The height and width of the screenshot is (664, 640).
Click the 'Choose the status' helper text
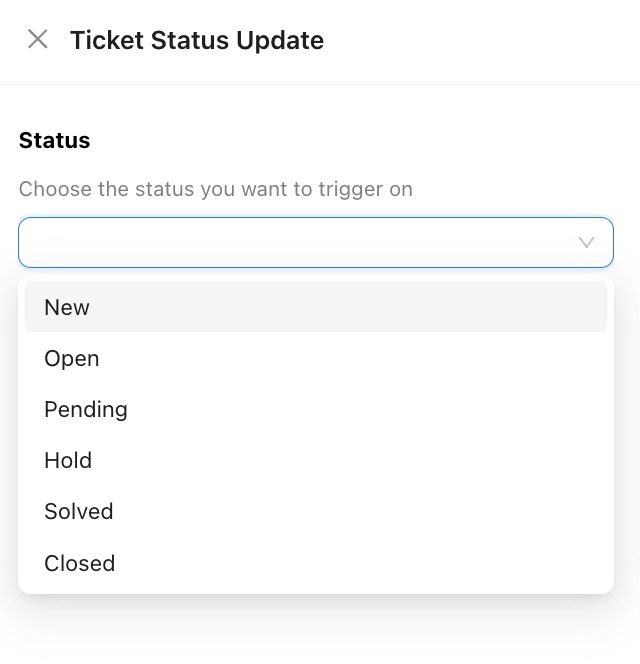pos(216,189)
